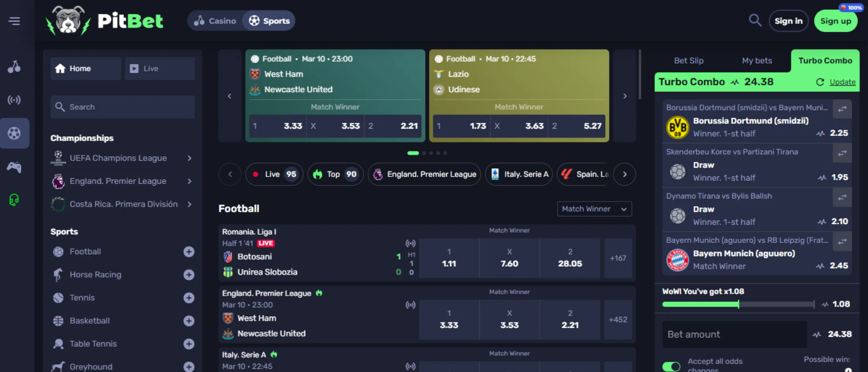Image resolution: width=868 pixels, height=372 pixels.
Task: Click the gamepad esports icon in sidebar
Action: pyautogui.click(x=14, y=167)
